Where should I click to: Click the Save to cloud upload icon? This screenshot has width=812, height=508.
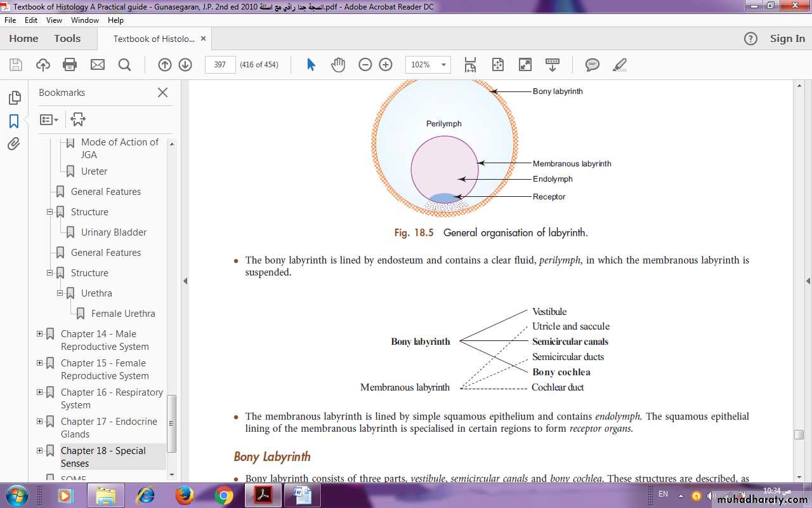[x=43, y=64]
